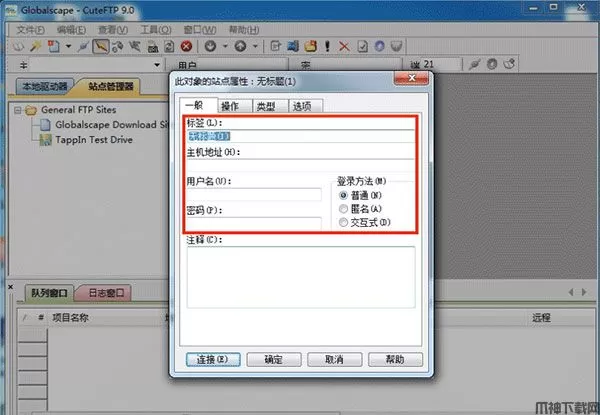Switch to the 队列窗口 tab
Screen dimensions: 600x415
click(49, 293)
